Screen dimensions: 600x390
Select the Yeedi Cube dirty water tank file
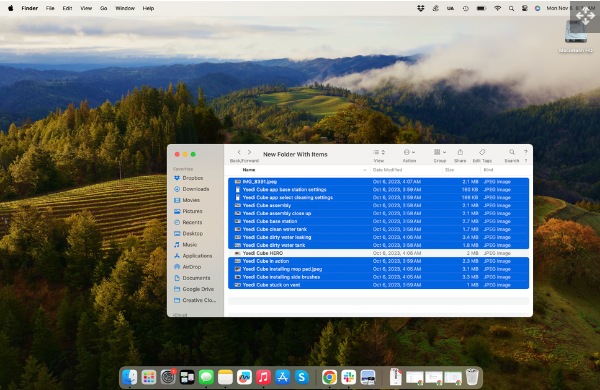[x=378, y=245]
